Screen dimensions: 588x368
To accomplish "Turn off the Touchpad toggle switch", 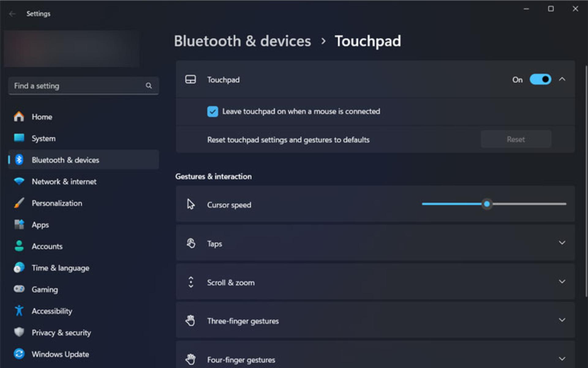I will pyautogui.click(x=541, y=80).
